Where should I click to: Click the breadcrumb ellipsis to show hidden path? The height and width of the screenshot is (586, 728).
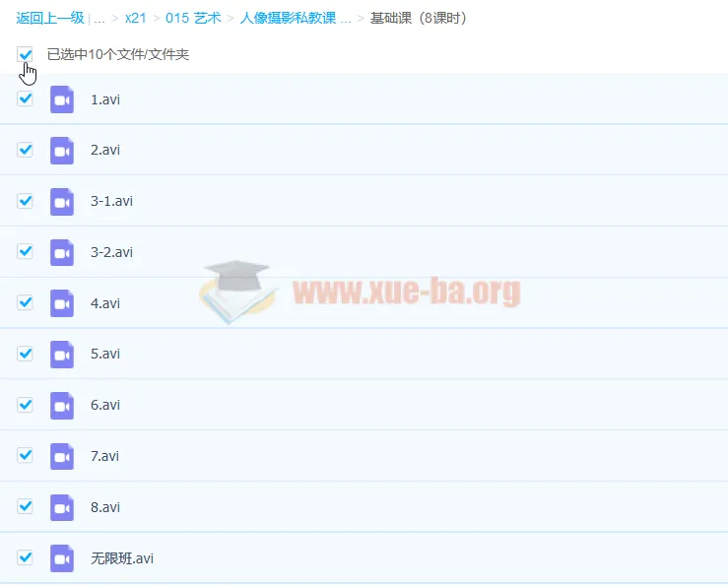pyautogui.click(x=99, y=18)
